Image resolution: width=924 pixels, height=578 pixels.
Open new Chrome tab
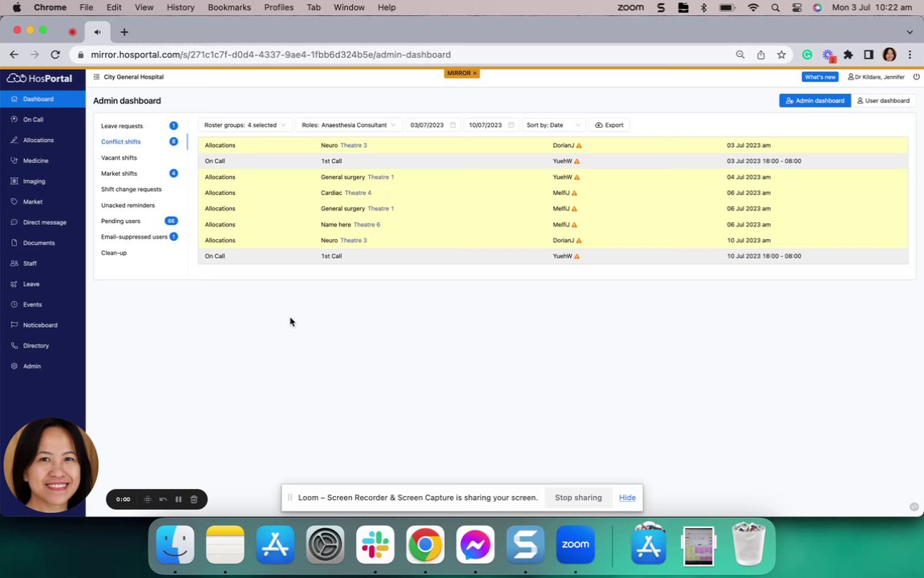124,32
